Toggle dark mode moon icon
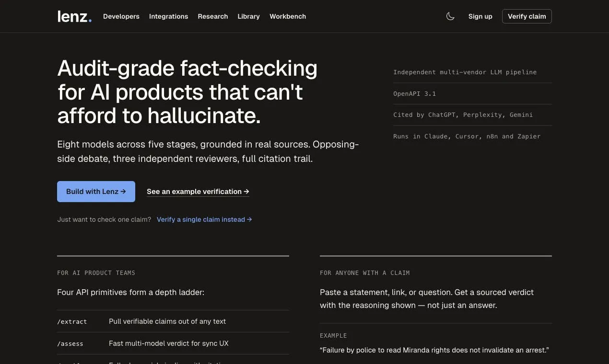Viewport: 609px width, 364px height. tap(450, 16)
